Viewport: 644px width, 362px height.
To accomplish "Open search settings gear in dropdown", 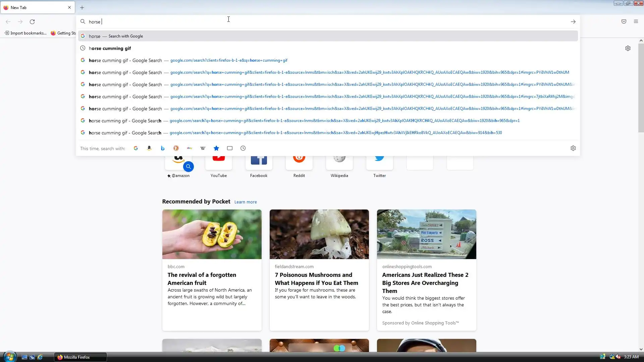I will (x=573, y=148).
